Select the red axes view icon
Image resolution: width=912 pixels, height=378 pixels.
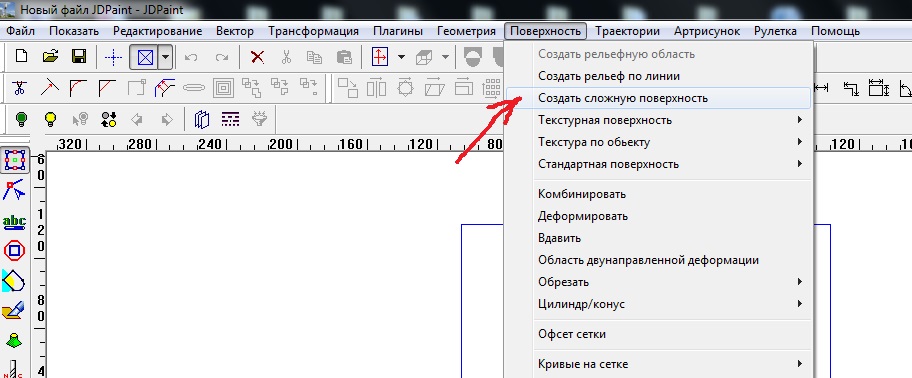pyautogui.click(x=380, y=57)
